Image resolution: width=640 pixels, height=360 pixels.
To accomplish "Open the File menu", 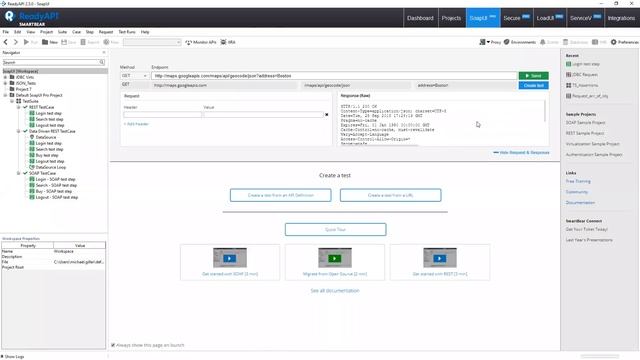I will pyautogui.click(x=6, y=32).
